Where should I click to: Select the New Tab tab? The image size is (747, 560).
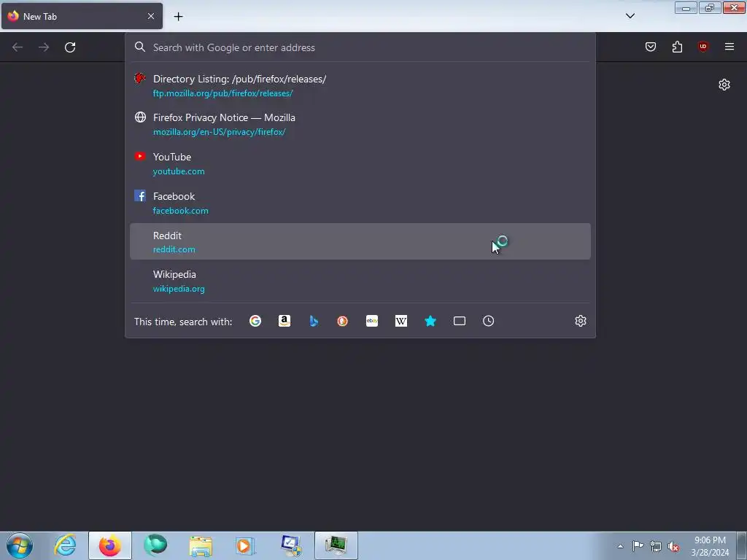point(82,16)
